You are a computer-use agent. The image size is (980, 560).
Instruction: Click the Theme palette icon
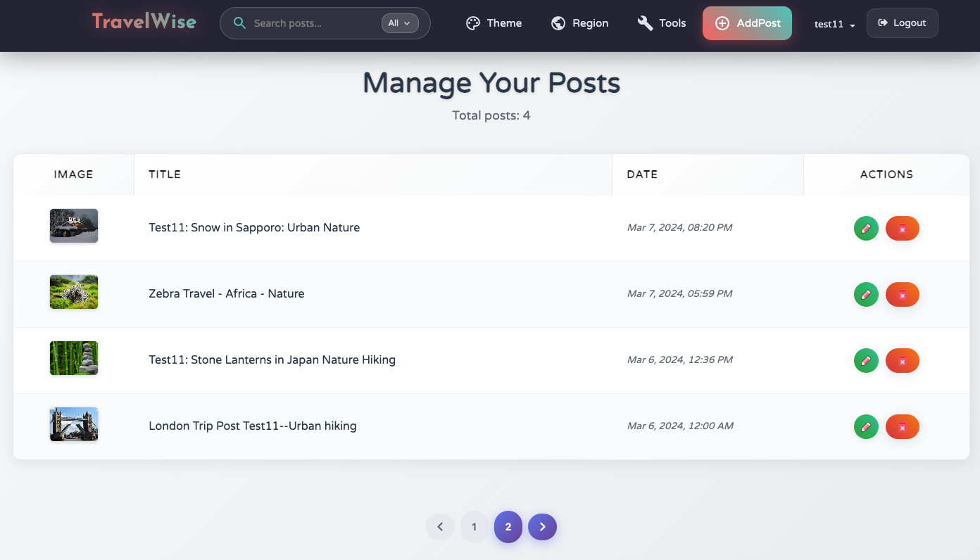(473, 23)
